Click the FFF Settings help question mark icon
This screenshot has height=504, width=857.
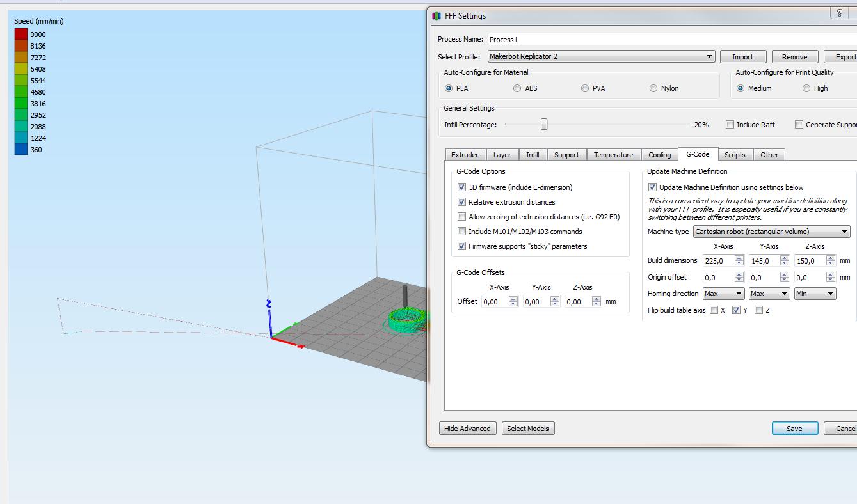(x=838, y=13)
